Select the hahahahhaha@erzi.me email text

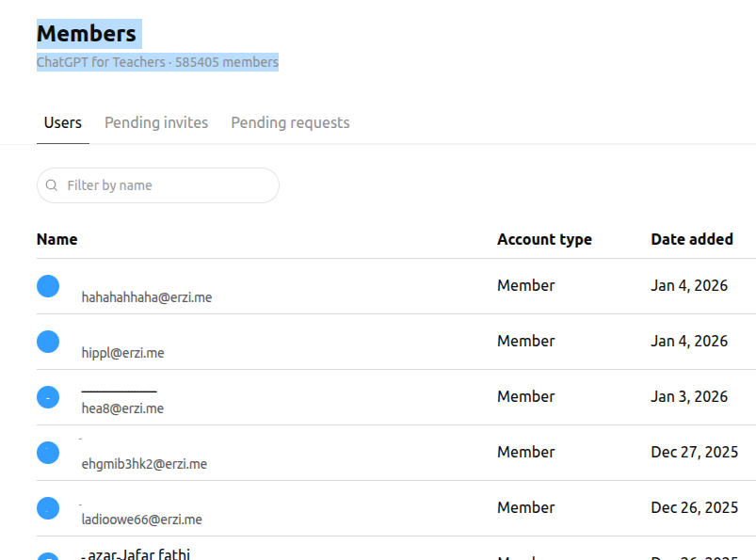(x=147, y=297)
